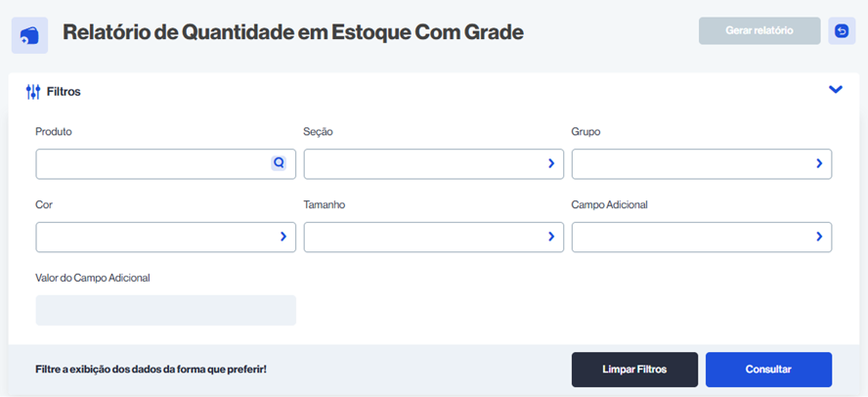The width and height of the screenshot is (868, 397).
Task: Select the Grupo field box
Action: pyautogui.click(x=690, y=164)
